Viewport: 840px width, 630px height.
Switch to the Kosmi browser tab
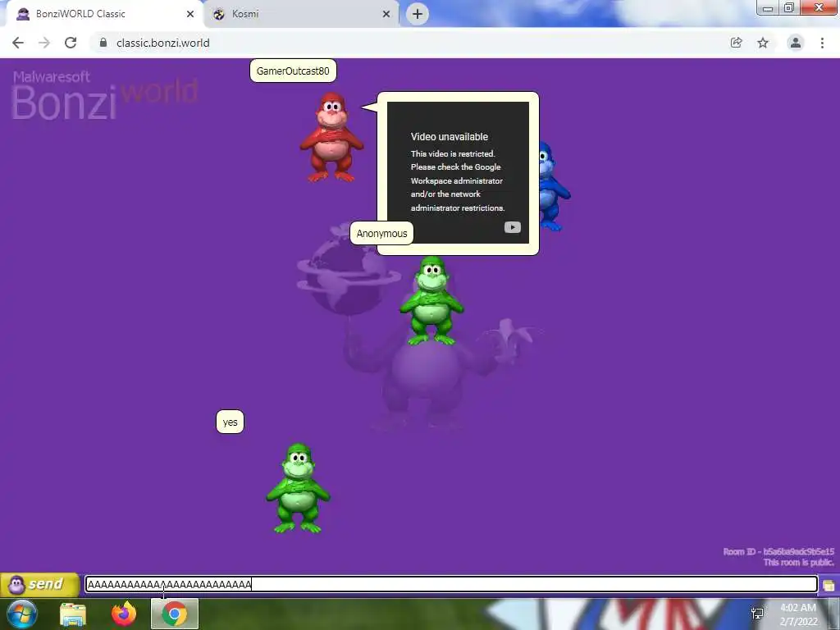301,14
